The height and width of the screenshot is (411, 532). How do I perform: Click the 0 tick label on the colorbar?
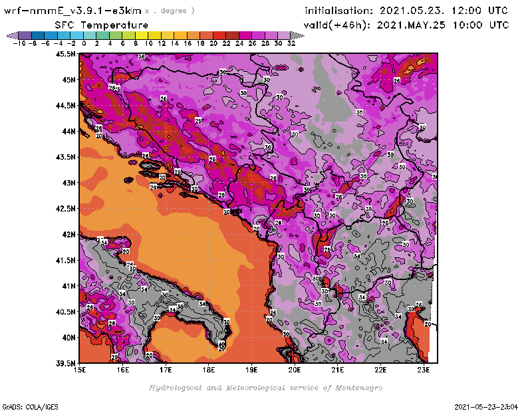tap(84, 43)
